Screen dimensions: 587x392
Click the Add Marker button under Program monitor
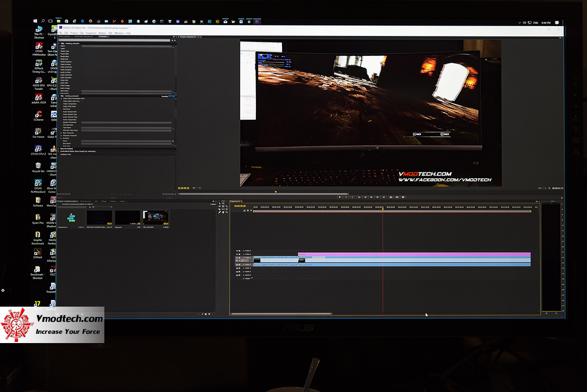(340, 197)
